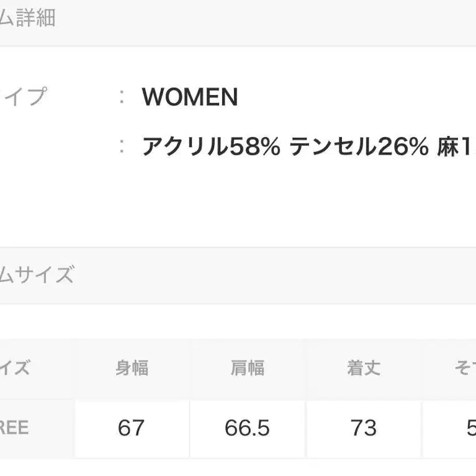Click the size column header cell

16,368
